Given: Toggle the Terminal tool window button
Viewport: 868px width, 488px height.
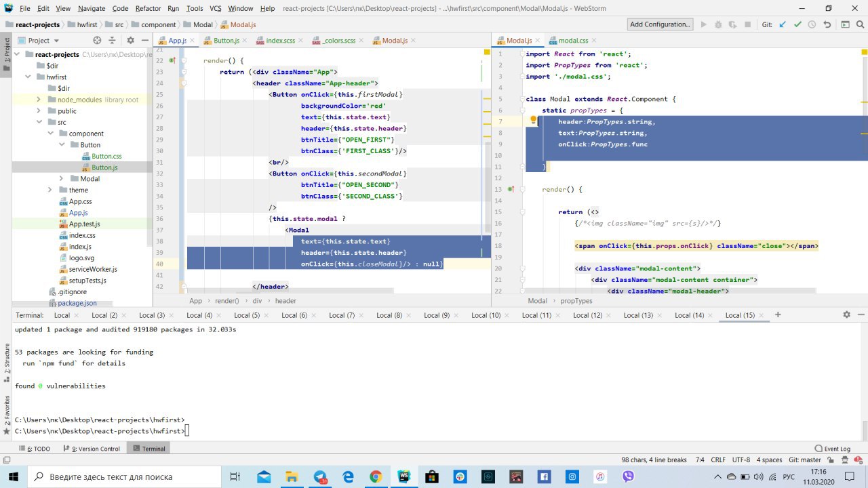Looking at the screenshot, I should 149,449.
